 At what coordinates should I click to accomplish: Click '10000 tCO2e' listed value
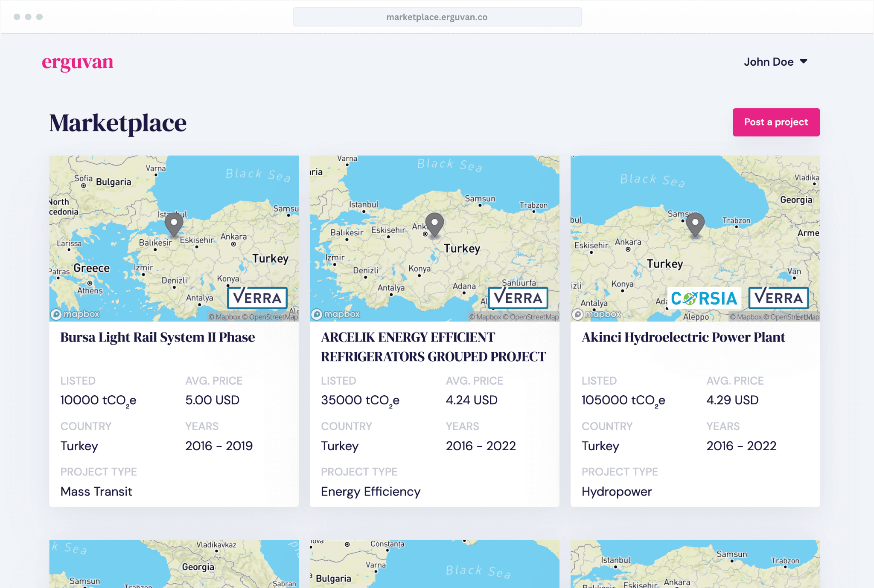tap(98, 401)
